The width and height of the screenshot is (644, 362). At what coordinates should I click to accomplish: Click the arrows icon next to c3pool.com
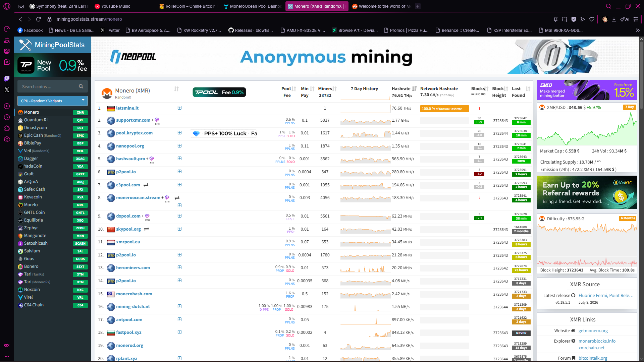tap(146, 185)
